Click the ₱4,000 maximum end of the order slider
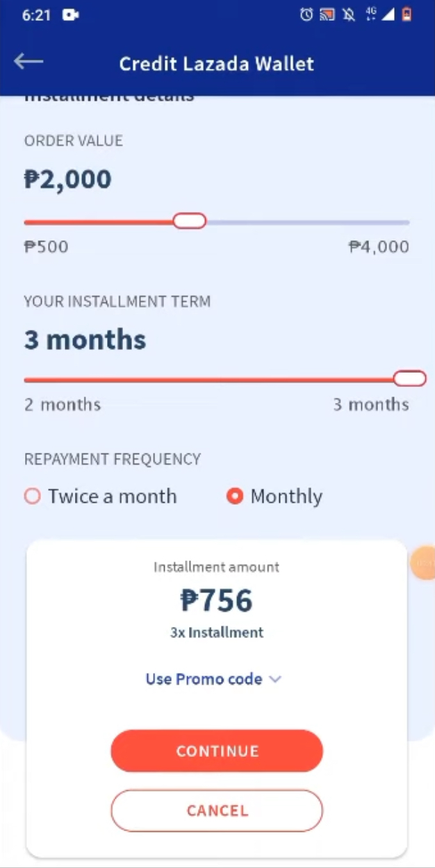 (408, 223)
